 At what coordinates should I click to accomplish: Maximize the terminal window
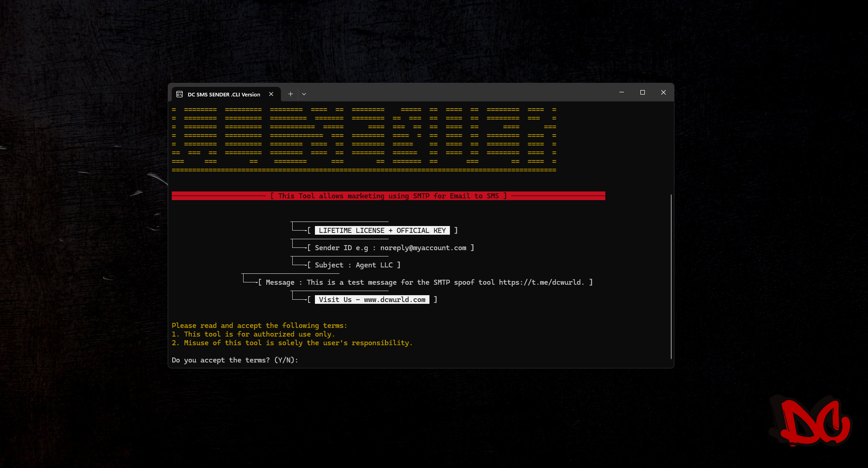pyautogui.click(x=642, y=92)
